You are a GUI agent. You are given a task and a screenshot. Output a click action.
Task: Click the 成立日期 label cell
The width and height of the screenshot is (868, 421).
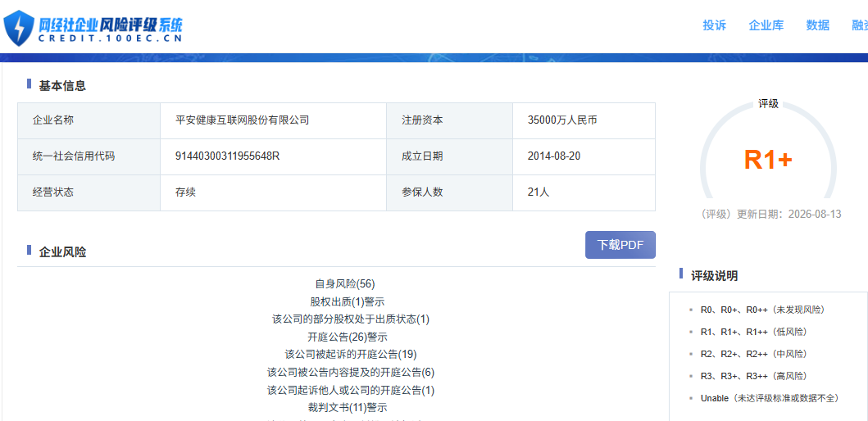(x=449, y=156)
